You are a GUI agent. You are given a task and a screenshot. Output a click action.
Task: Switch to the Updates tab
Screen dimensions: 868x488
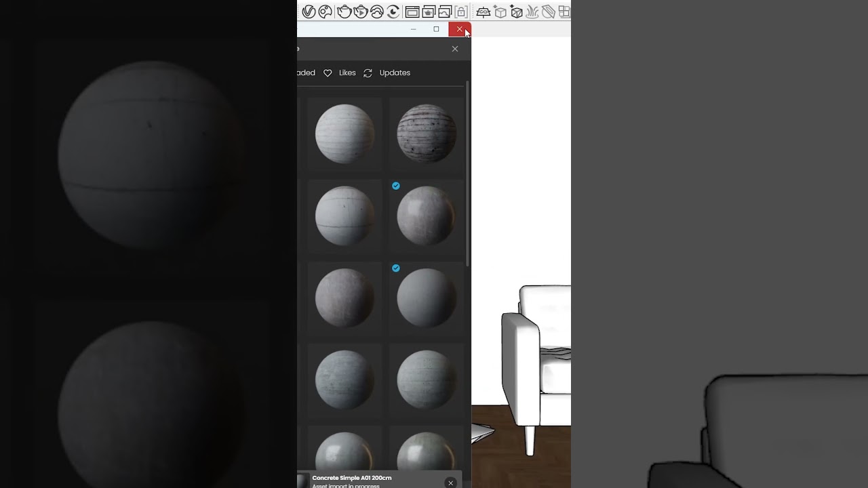pos(395,73)
